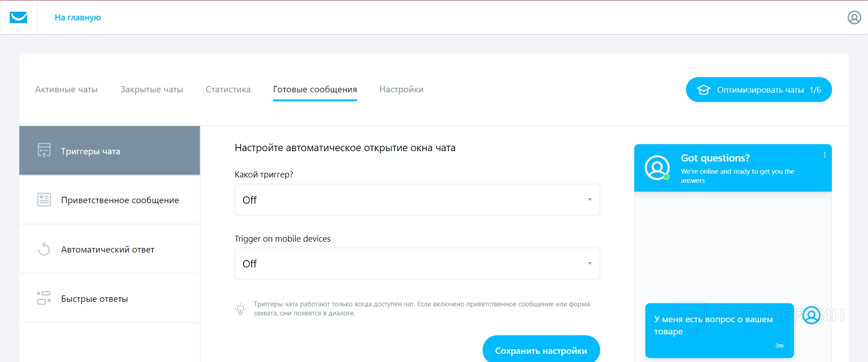Click the chat preview agent avatar icon

pyautogui.click(x=657, y=168)
